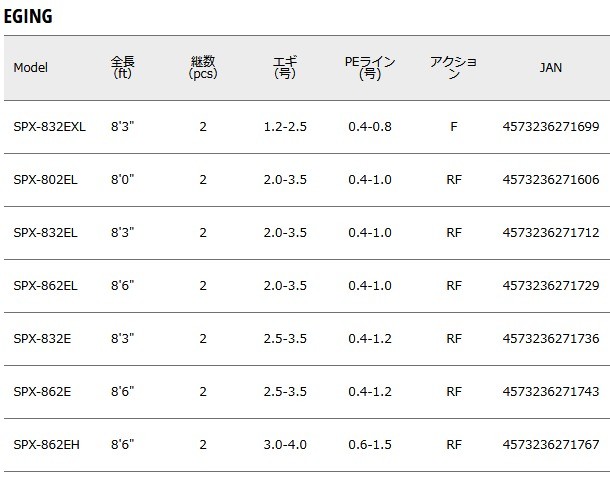Click the JAN column header

550,68
